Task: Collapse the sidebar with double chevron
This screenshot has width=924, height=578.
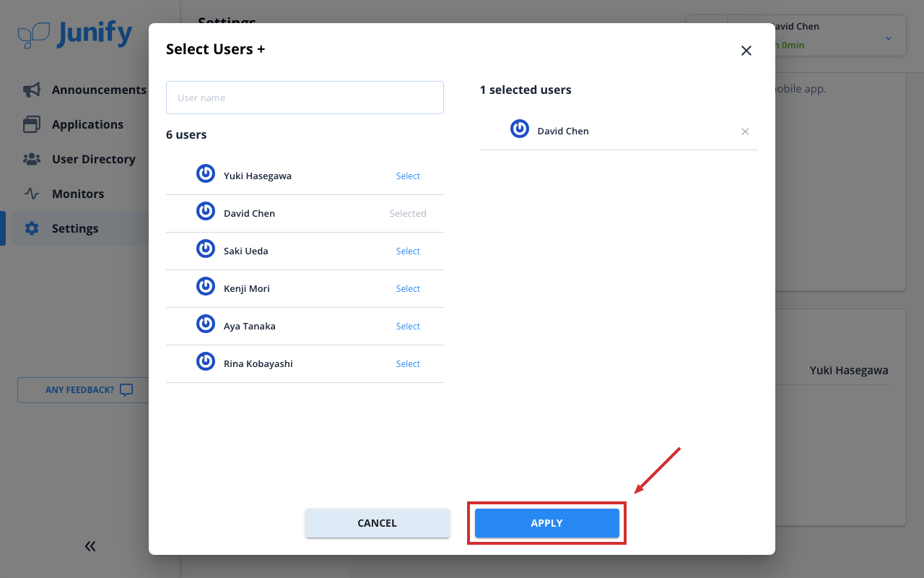Action: [x=90, y=546]
